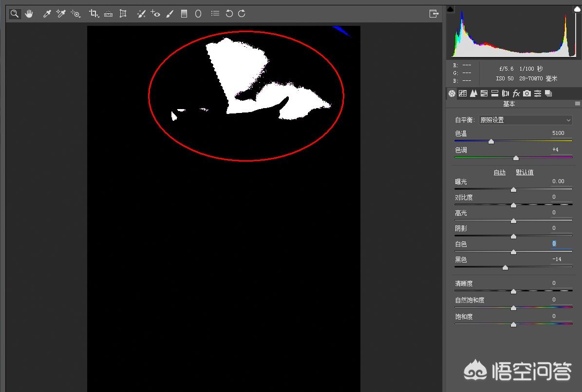582x392 pixels.
Task: Open the 白平衡 dropdown
Action: [525, 120]
